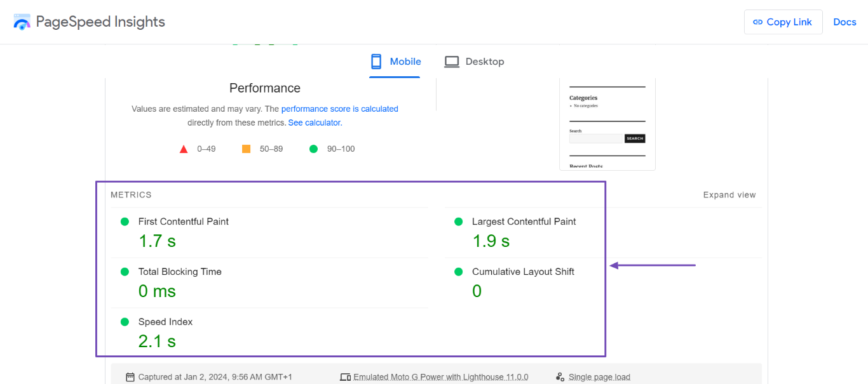This screenshot has width=868, height=384.
Task: Click the monitor icon on the Desktop tab
Action: [452, 61]
